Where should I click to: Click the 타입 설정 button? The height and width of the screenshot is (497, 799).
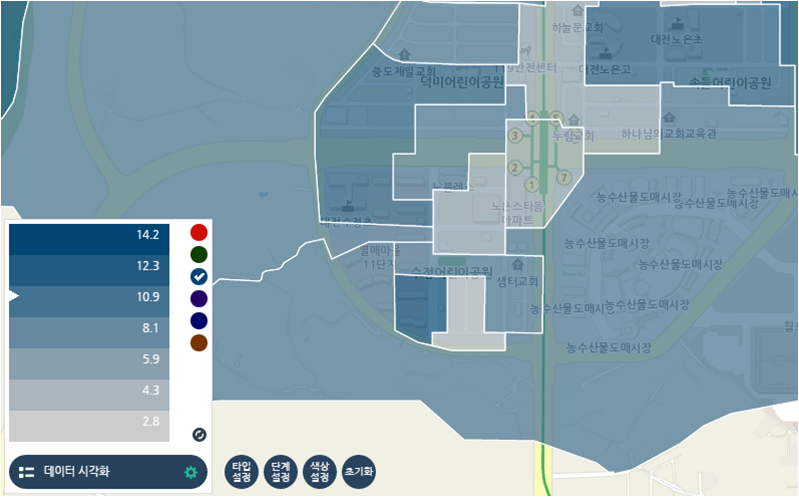(x=242, y=472)
